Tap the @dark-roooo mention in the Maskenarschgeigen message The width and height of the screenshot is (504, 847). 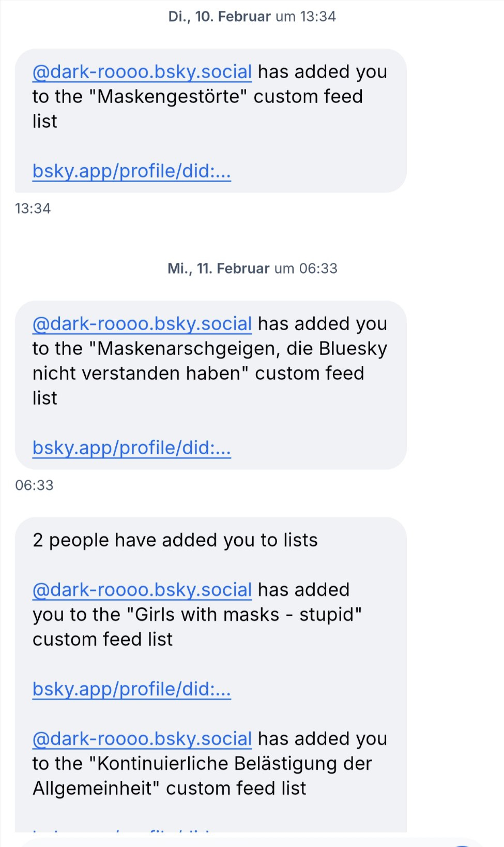(142, 324)
